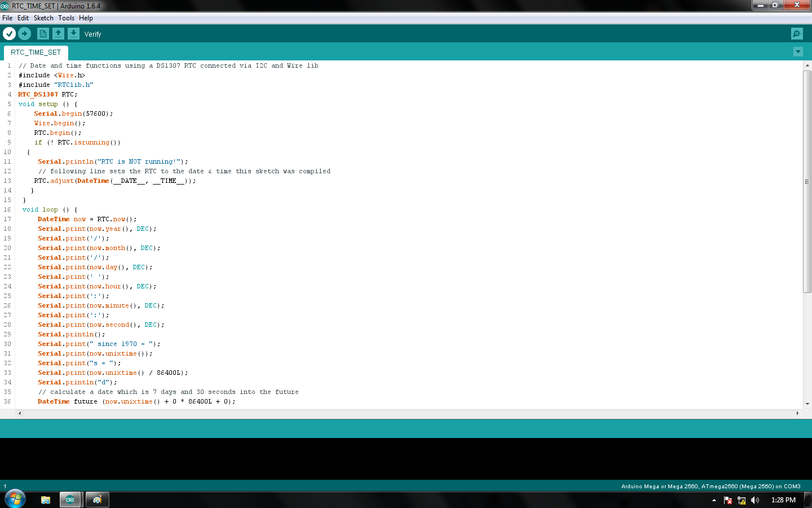Click 'Serial.print("s = ");' line

pos(80,363)
